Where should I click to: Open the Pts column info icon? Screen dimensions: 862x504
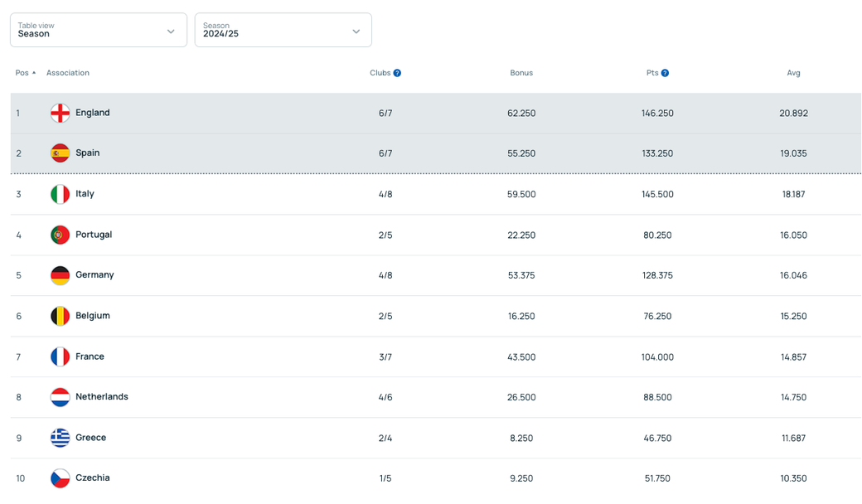665,73
